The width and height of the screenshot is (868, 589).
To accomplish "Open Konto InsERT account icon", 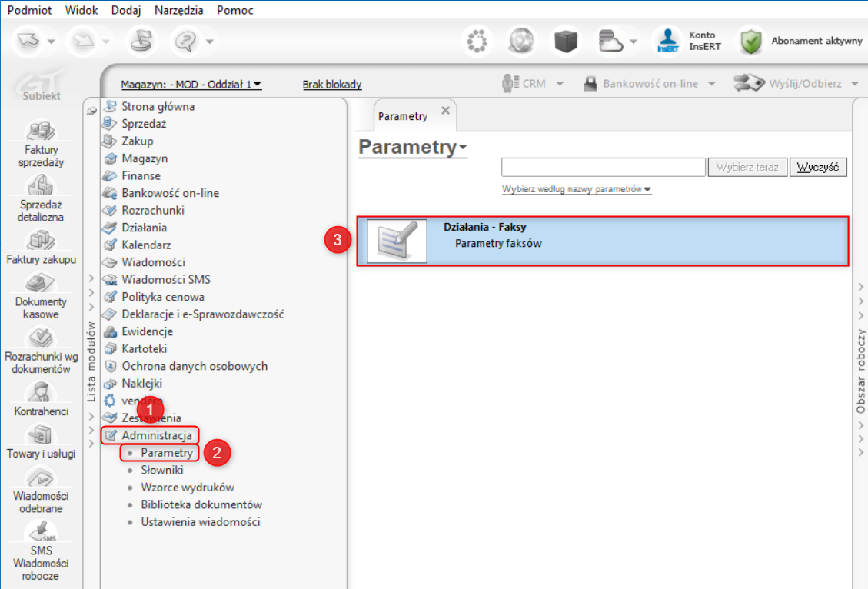I will (x=667, y=41).
